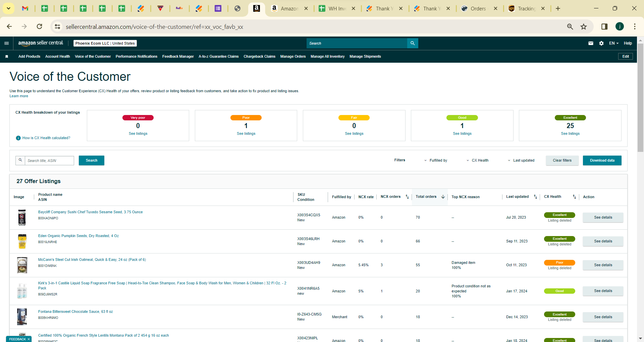This screenshot has width=644, height=342.
Task: See listings under the Excellent category
Action: click(x=570, y=134)
